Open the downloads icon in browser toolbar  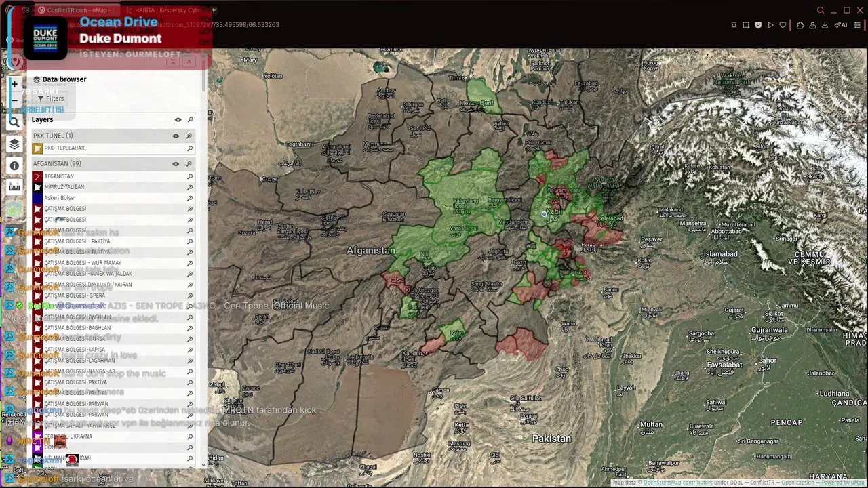tap(825, 25)
